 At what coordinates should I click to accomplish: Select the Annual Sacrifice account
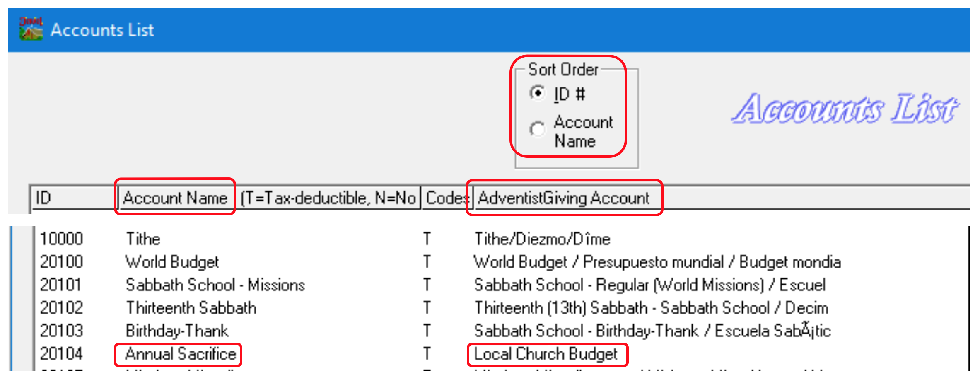tap(180, 354)
